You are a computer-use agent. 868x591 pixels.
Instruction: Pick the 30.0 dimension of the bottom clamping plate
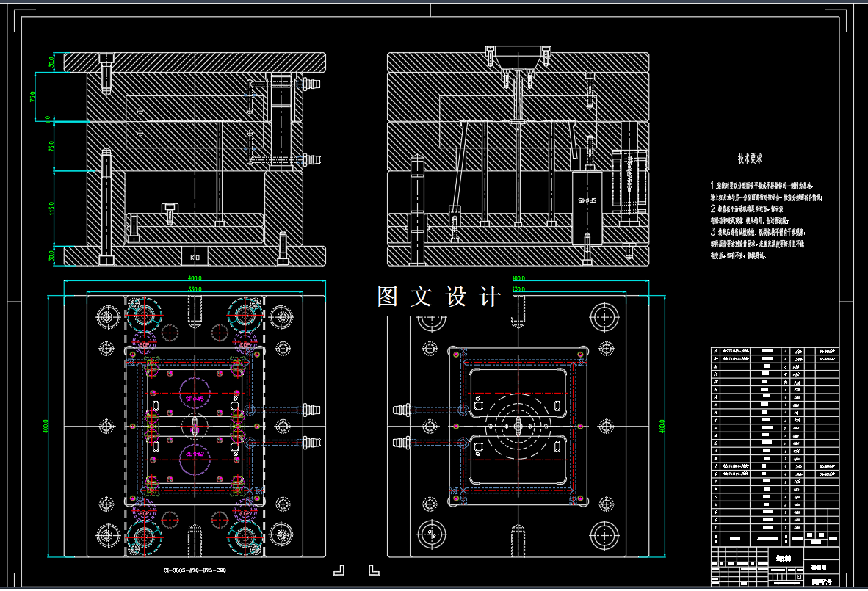click(x=51, y=255)
